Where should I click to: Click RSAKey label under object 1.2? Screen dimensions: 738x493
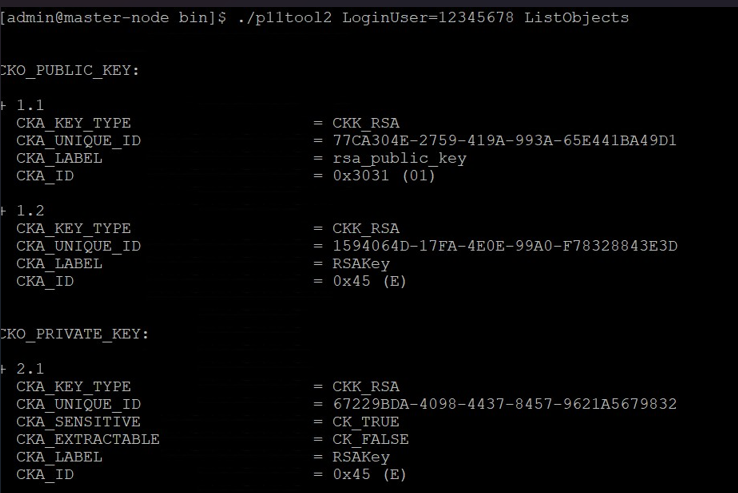(361, 264)
